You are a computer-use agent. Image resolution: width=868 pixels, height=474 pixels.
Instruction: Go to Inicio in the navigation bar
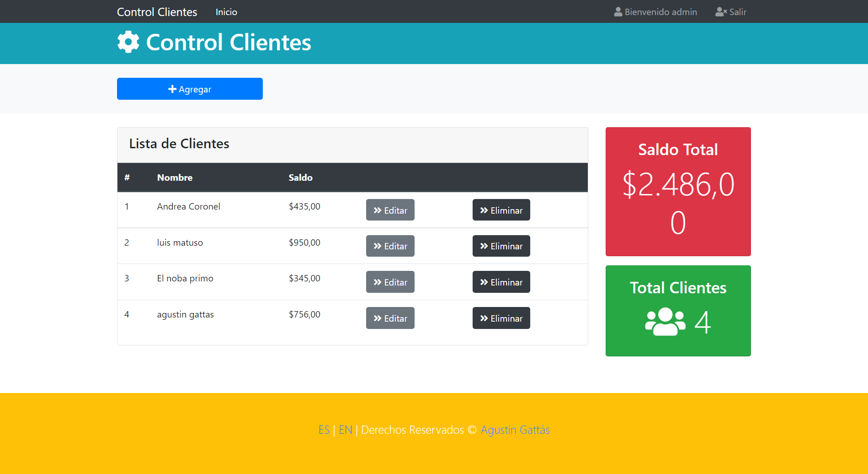[226, 12]
